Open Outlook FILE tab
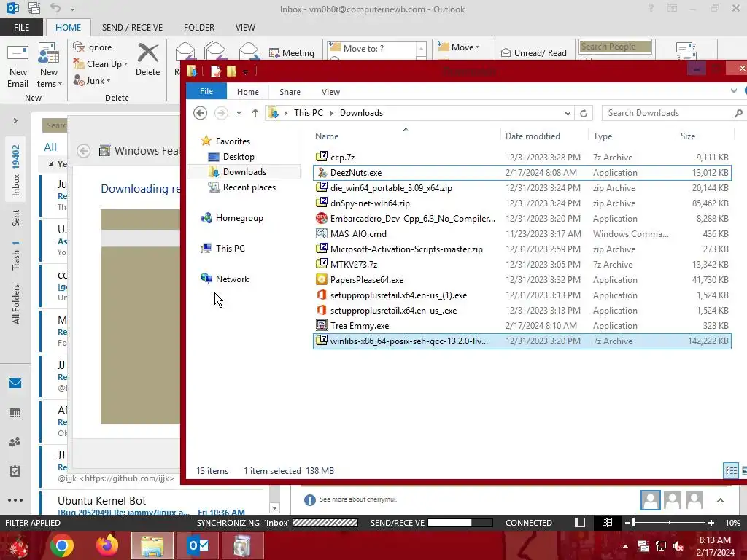 tap(21, 27)
